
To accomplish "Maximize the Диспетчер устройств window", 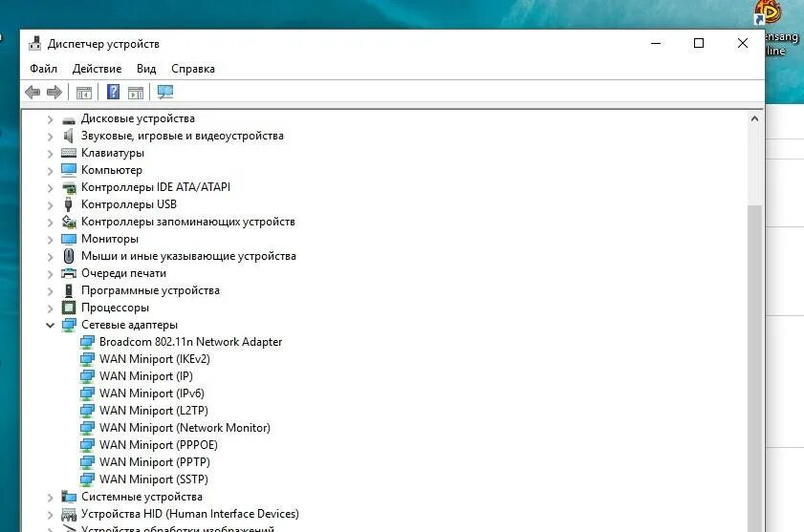I will (x=699, y=44).
